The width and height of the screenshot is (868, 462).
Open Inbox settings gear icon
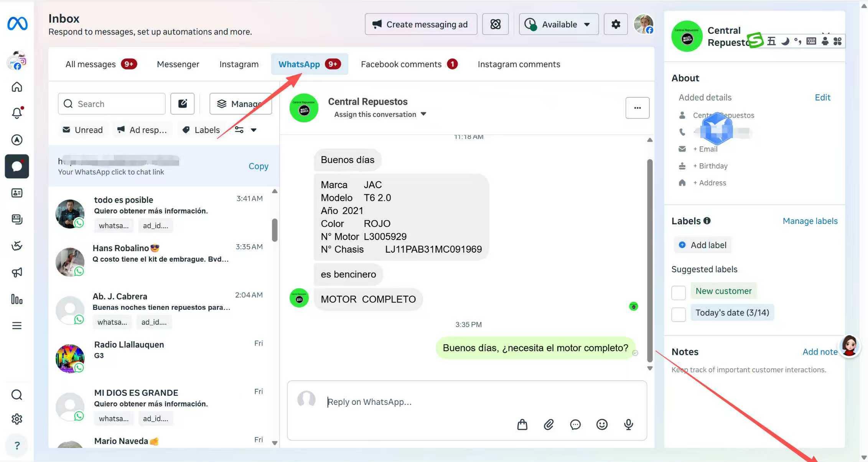coord(616,24)
